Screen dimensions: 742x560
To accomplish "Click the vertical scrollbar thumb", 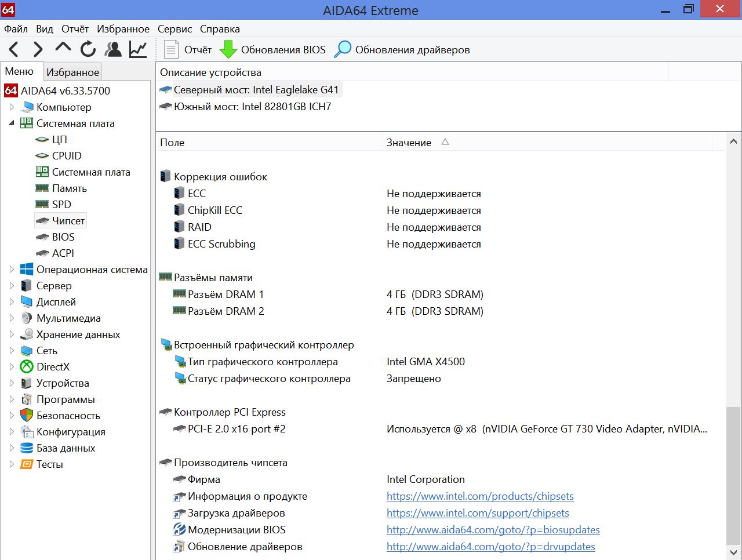I will [733, 475].
